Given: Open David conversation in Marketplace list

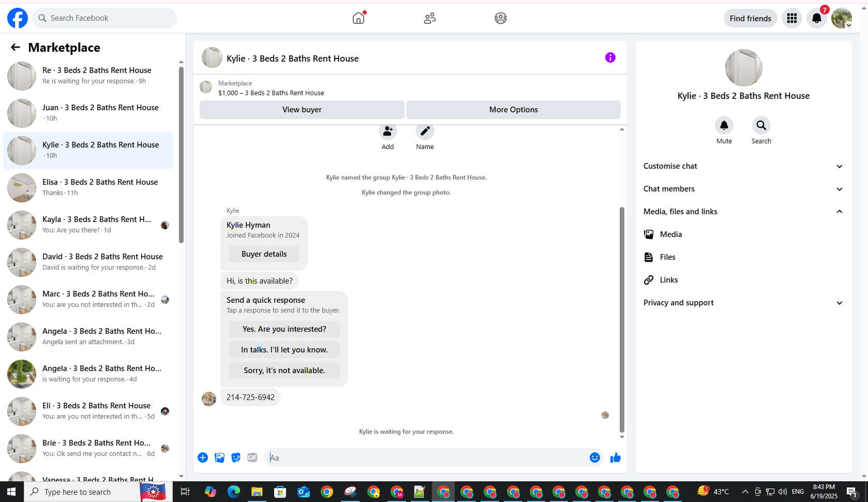Looking at the screenshot, I should (88, 262).
